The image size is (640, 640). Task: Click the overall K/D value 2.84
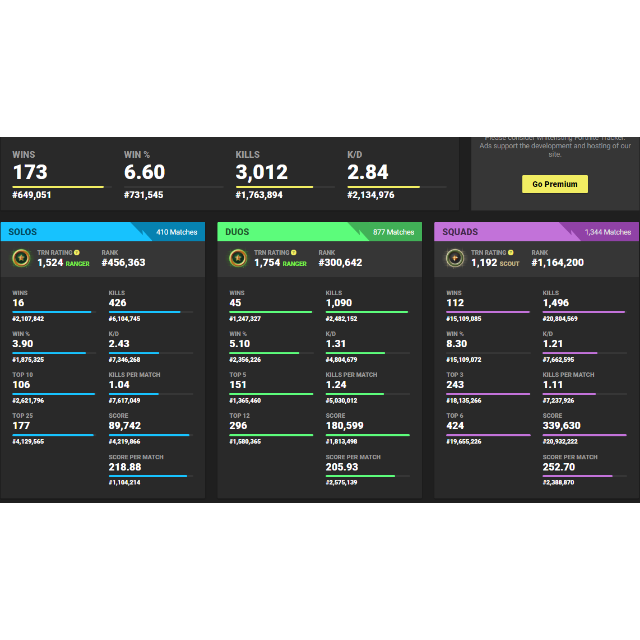click(x=368, y=172)
